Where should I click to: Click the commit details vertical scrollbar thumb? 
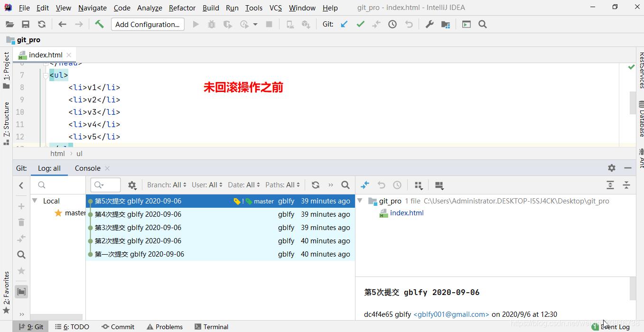[x=633, y=289]
